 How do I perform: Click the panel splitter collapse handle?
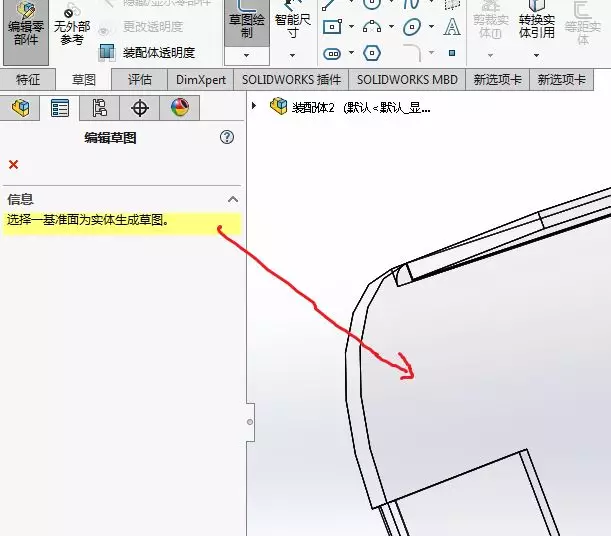tap(250, 422)
